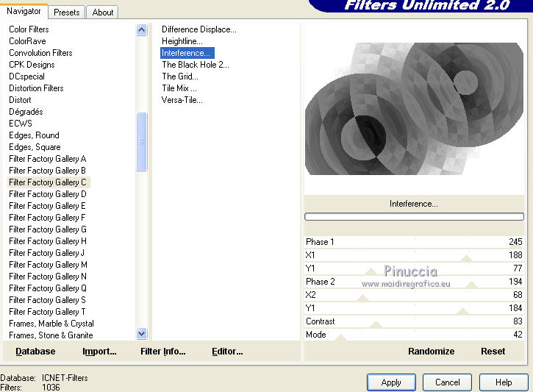Select Filter Factory Gallery D
Image resolution: width=533 pixels, height=392 pixels.
[48, 194]
